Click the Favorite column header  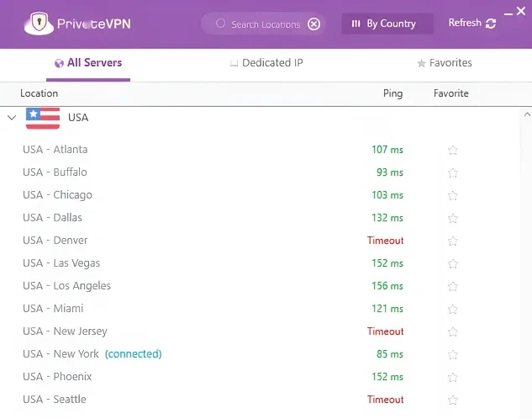pos(451,93)
